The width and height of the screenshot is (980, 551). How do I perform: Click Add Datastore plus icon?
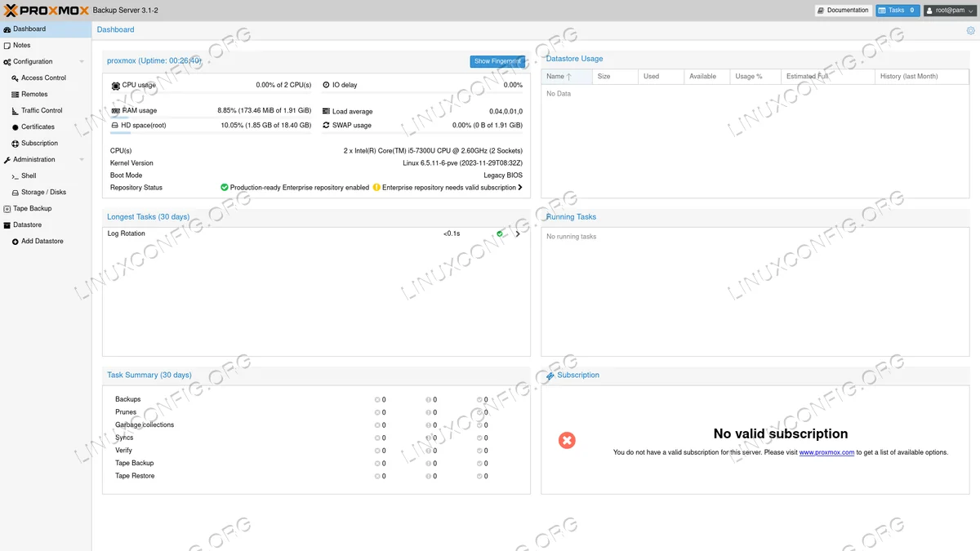15,242
